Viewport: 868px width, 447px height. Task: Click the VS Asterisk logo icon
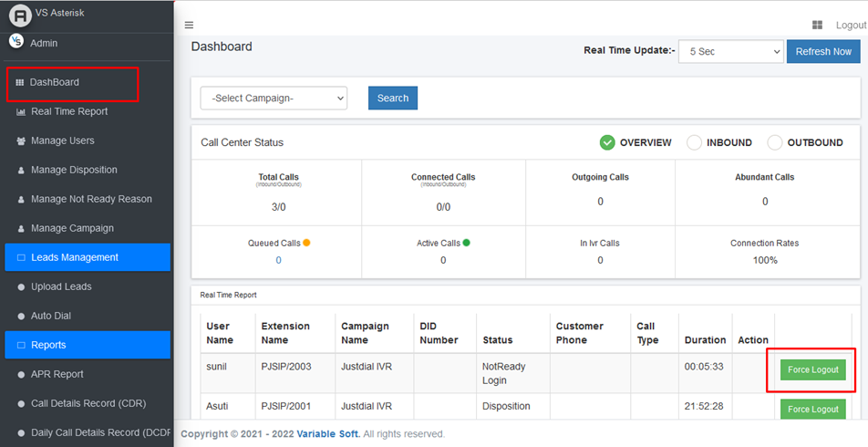click(x=19, y=16)
